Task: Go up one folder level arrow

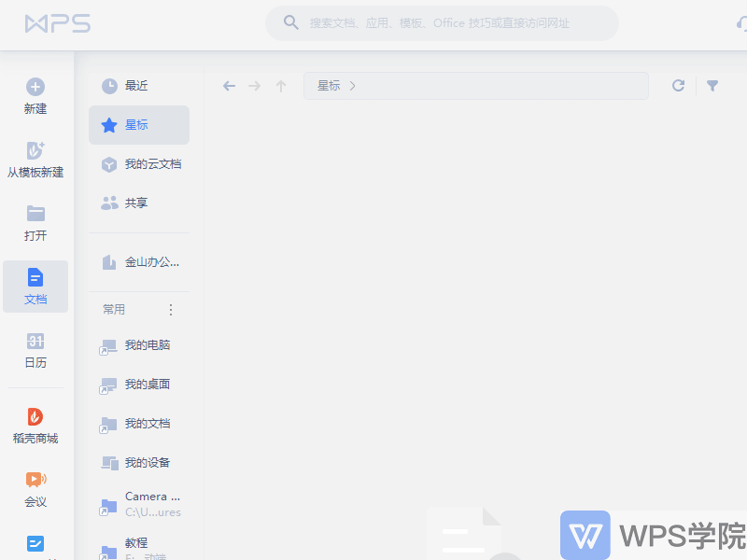Action: click(x=280, y=85)
